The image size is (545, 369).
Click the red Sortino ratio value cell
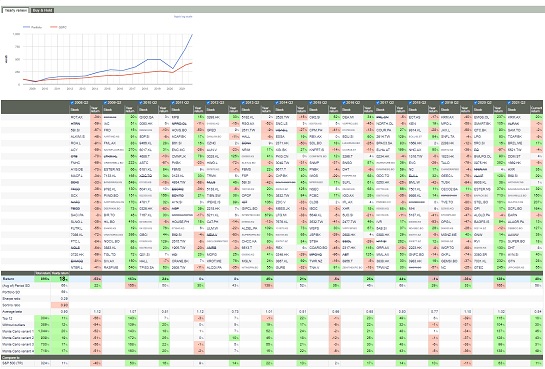point(60,305)
